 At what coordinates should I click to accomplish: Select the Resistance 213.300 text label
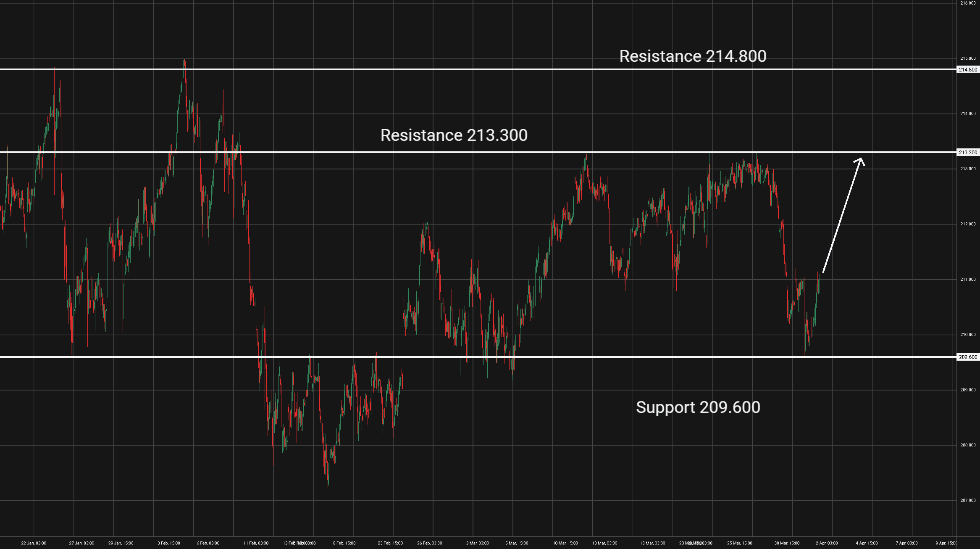click(454, 135)
